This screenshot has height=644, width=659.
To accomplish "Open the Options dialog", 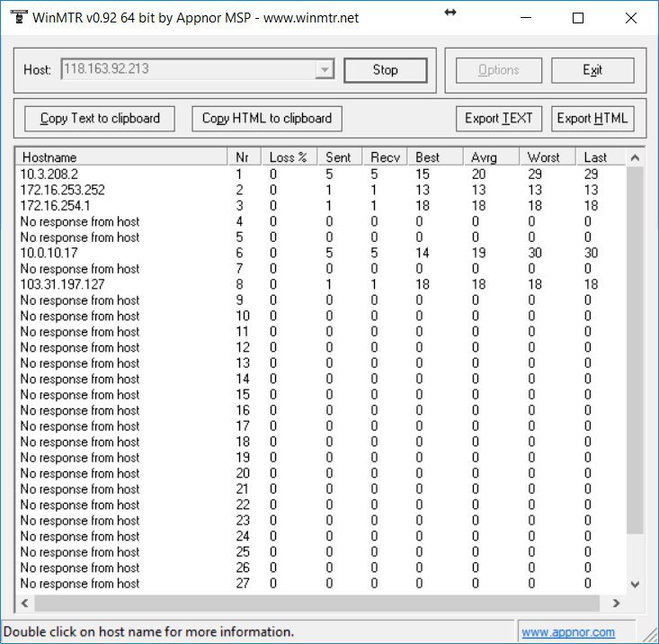I will click(x=499, y=70).
